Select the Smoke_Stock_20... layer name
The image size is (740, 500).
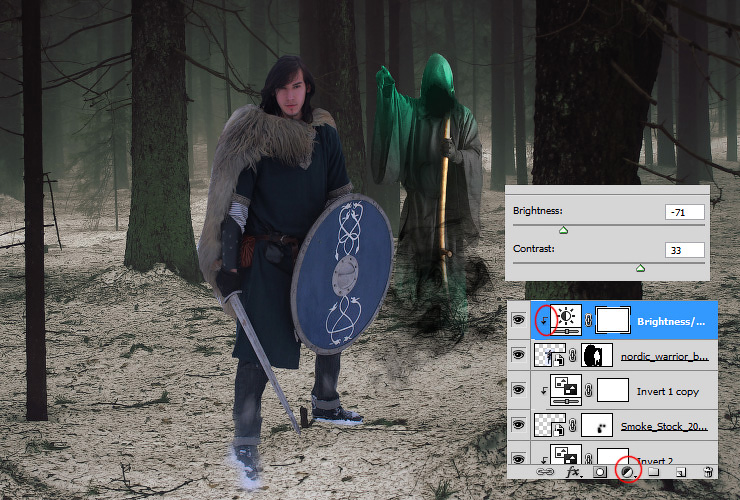coord(664,426)
